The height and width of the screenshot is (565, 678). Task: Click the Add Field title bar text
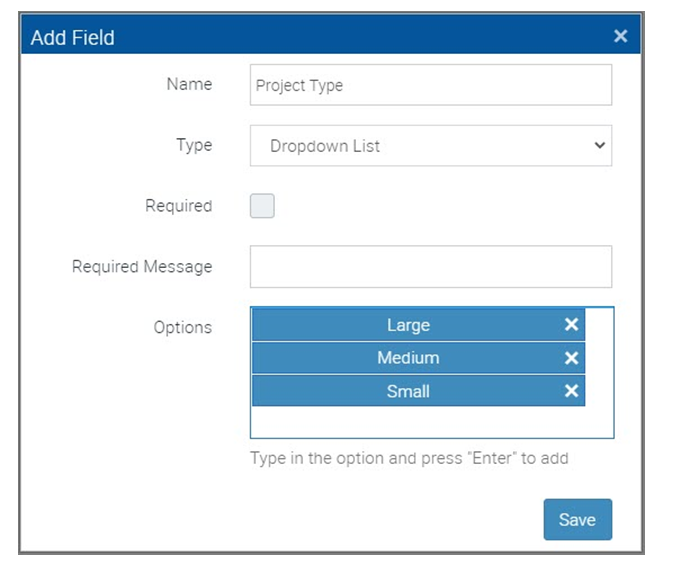[73, 38]
